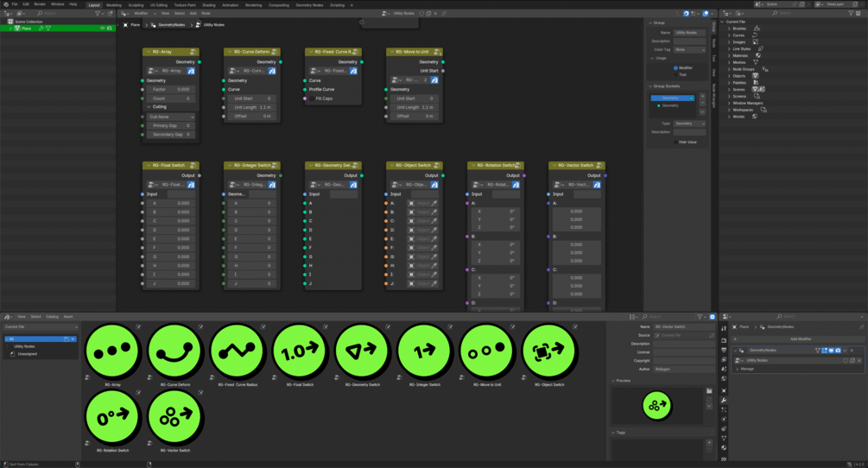
Task: Toggle GeometryNodes modifier viewport display
Action: click(831, 351)
